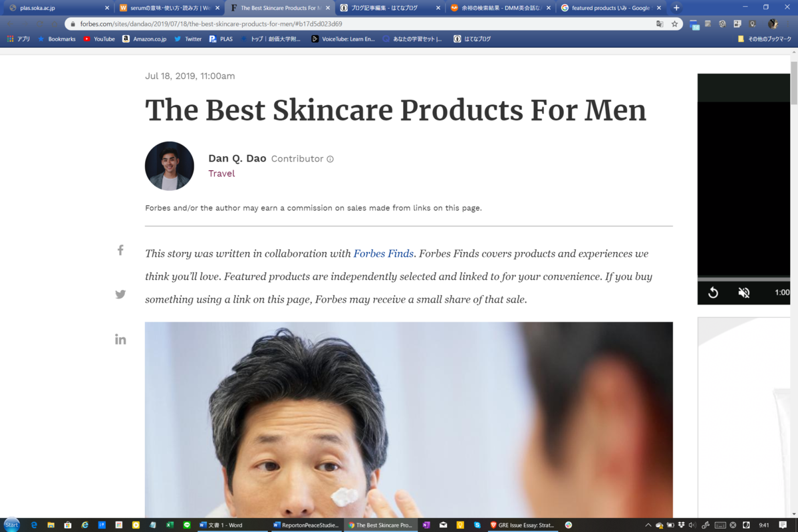798x532 pixels.
Task: Open the Chrome profile avatar
Action: (772, 24)
